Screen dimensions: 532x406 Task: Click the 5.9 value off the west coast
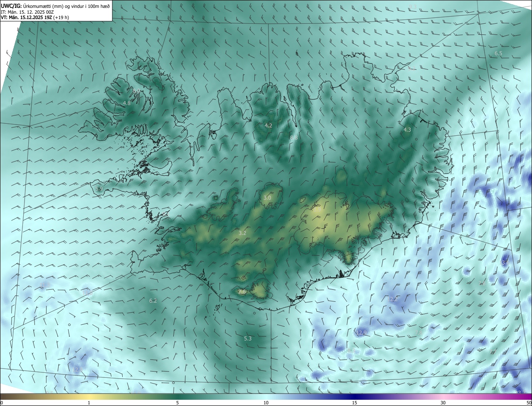pyautogui.click(x=99, y=189)
